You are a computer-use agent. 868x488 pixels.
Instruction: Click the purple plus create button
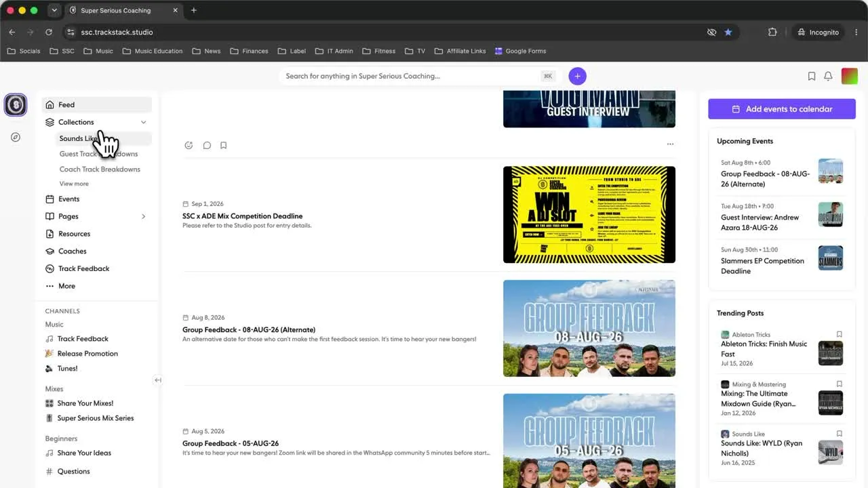click(x=577, y=76)
